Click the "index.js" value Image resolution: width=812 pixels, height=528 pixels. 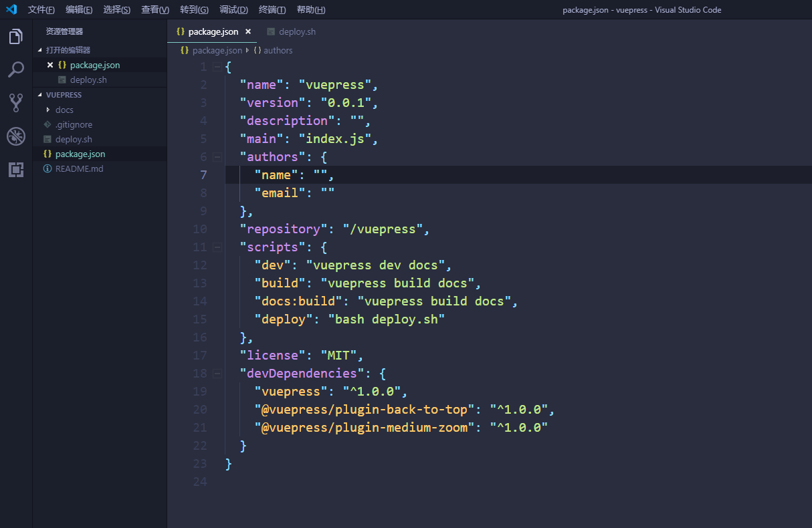[335, 139]
